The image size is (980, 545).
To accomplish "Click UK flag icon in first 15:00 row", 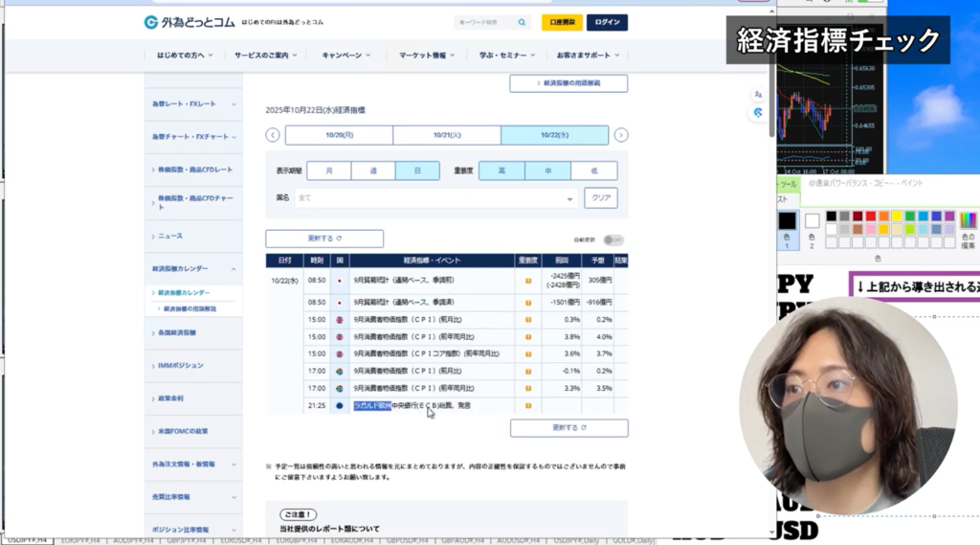I will [x=339, y=320].
